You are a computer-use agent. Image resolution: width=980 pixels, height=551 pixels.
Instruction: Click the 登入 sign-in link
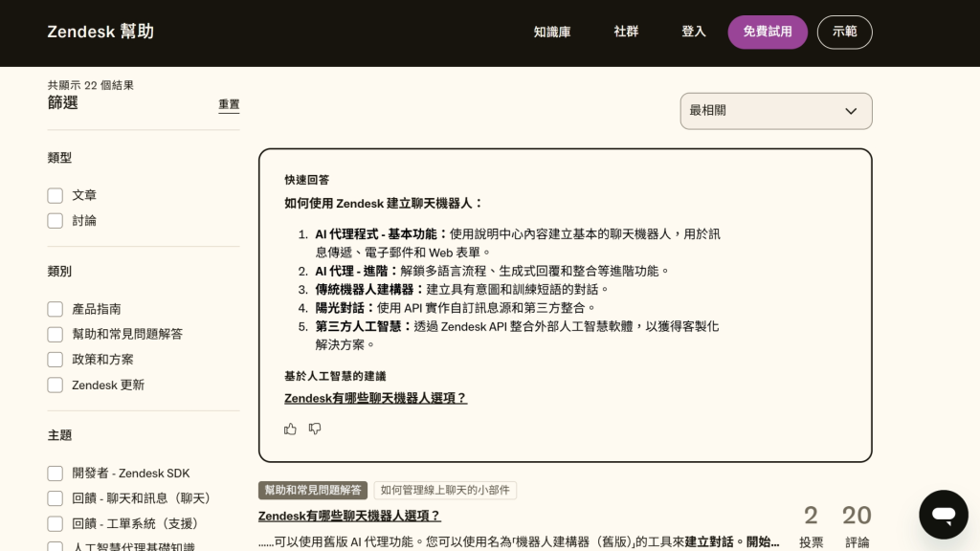694,32
